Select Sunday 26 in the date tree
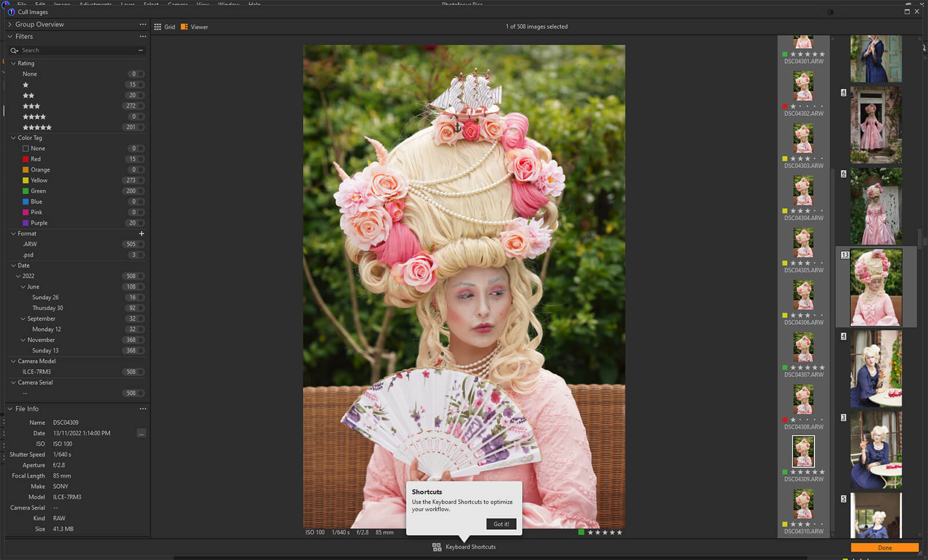This screenshot has height=560, width=928. pyautogui.click(x=45, y=297)
